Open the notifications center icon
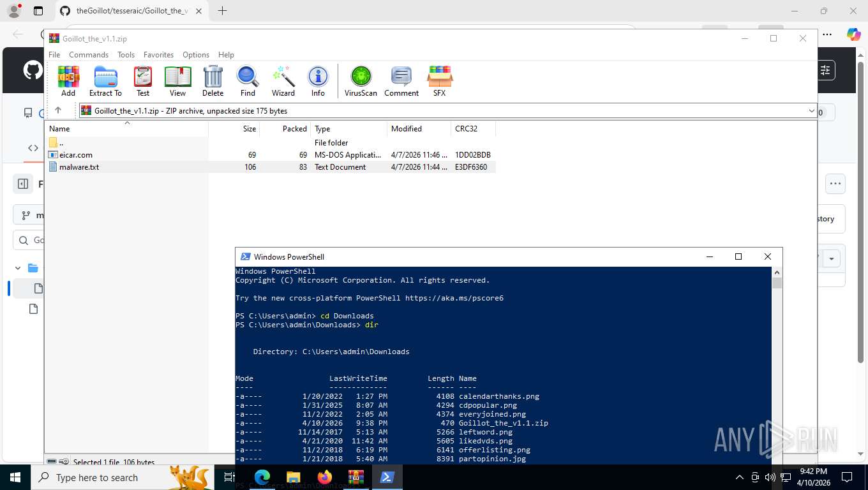This screenshot has height=490, width=868. point(847,477)
